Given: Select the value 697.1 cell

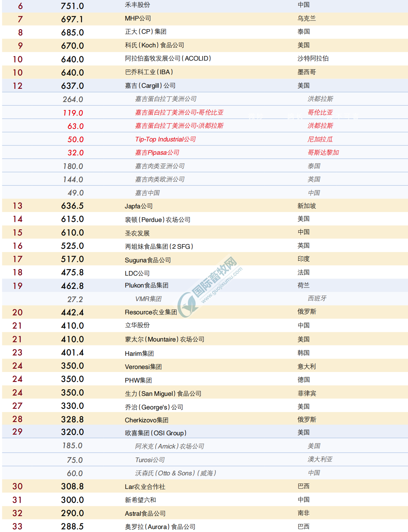Looking at the screenshot, I should point(72,19).
